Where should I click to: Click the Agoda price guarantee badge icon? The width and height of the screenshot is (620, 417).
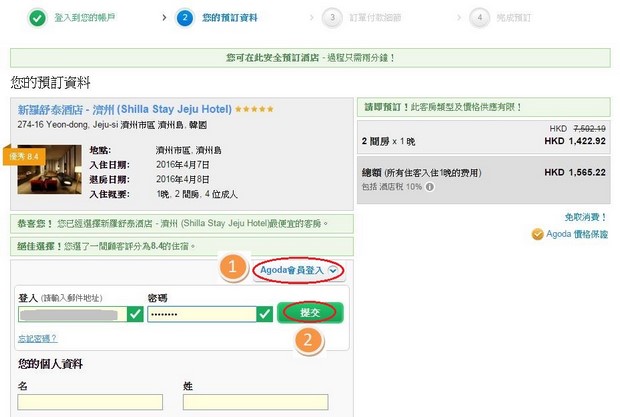point(537,234)
